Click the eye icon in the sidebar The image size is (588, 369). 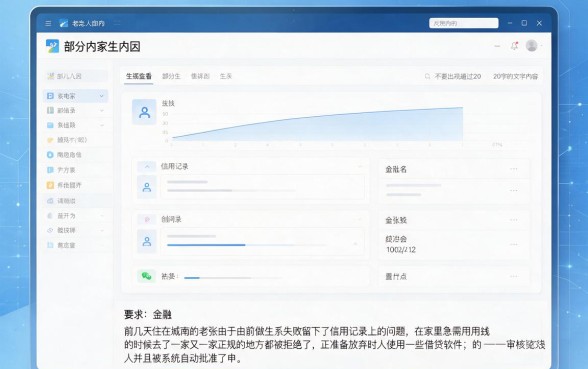click(x=50, y=230)
